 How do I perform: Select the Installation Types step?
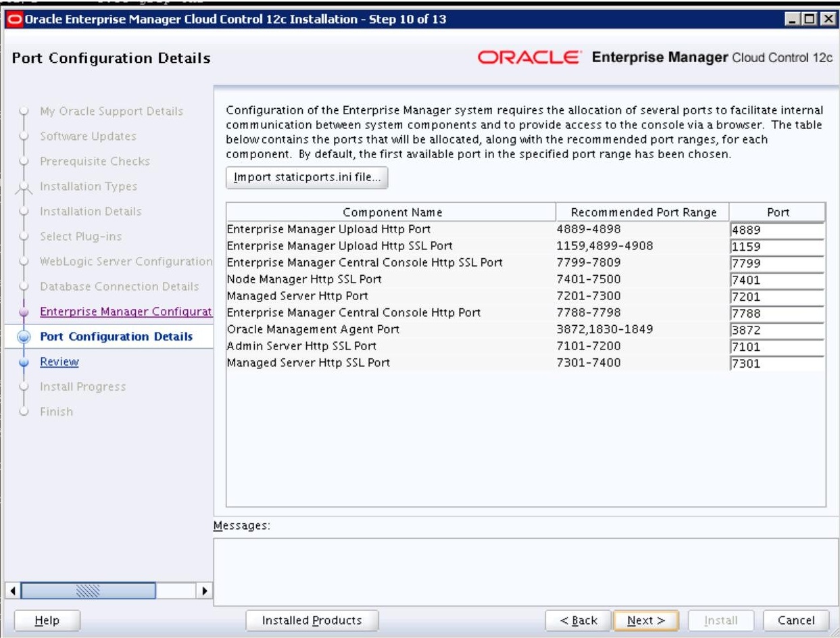click(x=89, y=186)
